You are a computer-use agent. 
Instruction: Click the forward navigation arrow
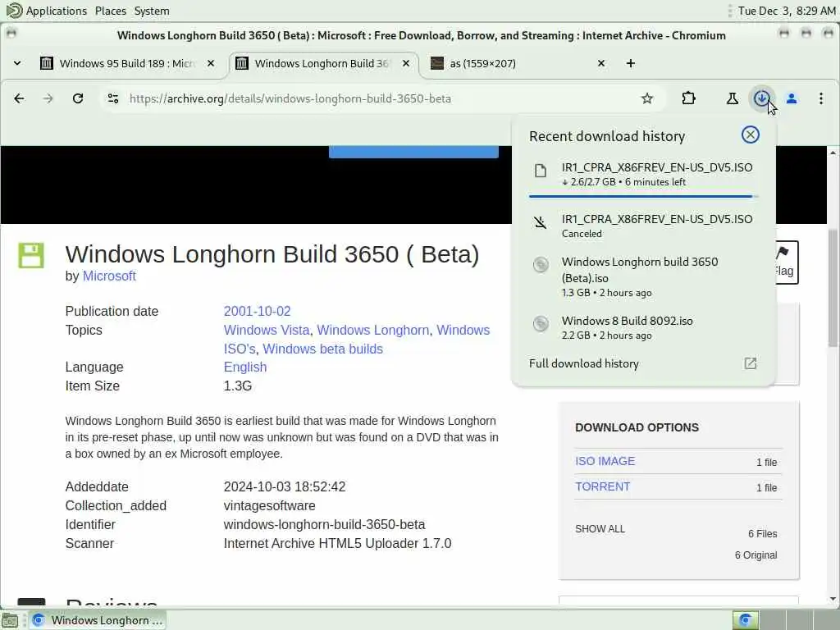(x=48, y=98)
